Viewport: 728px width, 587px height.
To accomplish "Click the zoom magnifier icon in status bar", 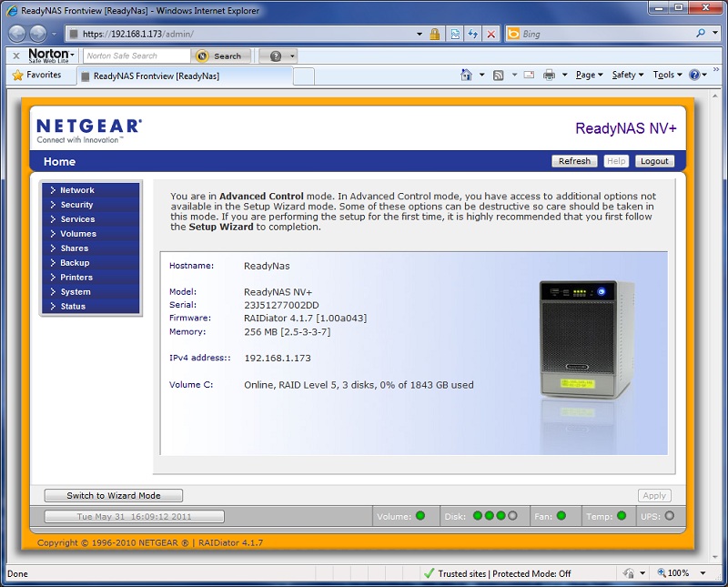I will tap(662, 572).
